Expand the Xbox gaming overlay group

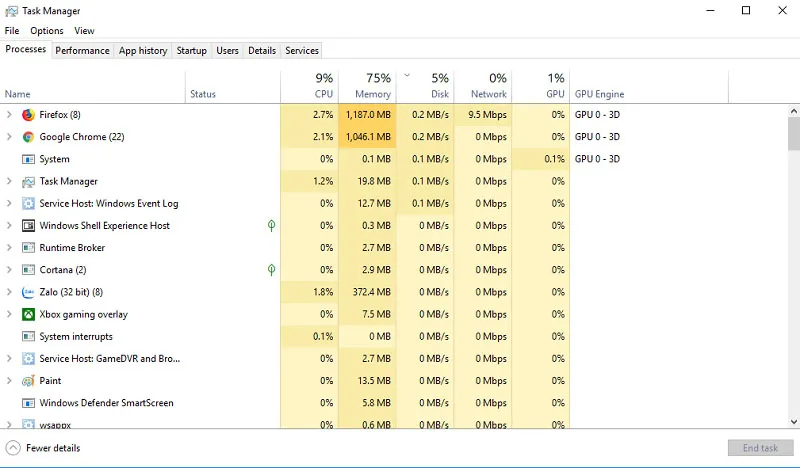click(9, 314)
